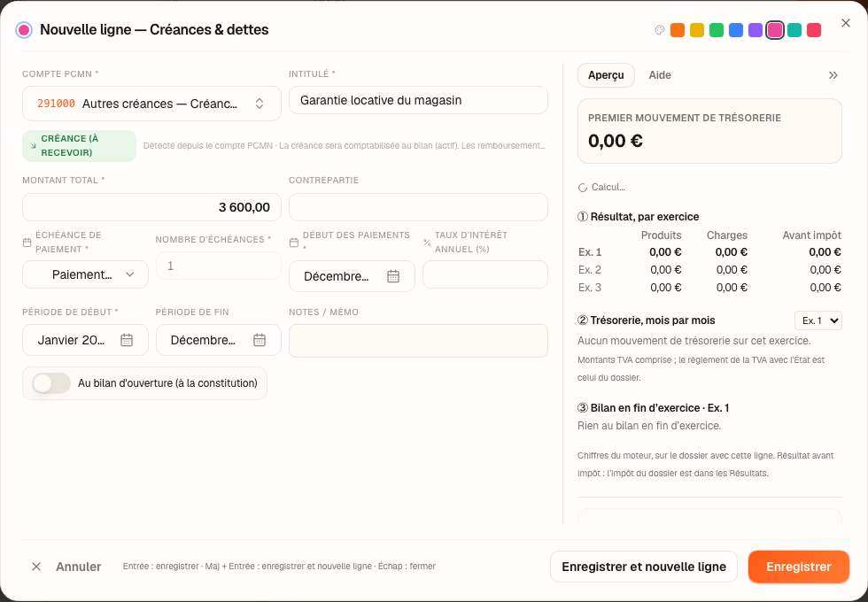Open calendar for Période de début
The image size is (868, 602).
126,340
